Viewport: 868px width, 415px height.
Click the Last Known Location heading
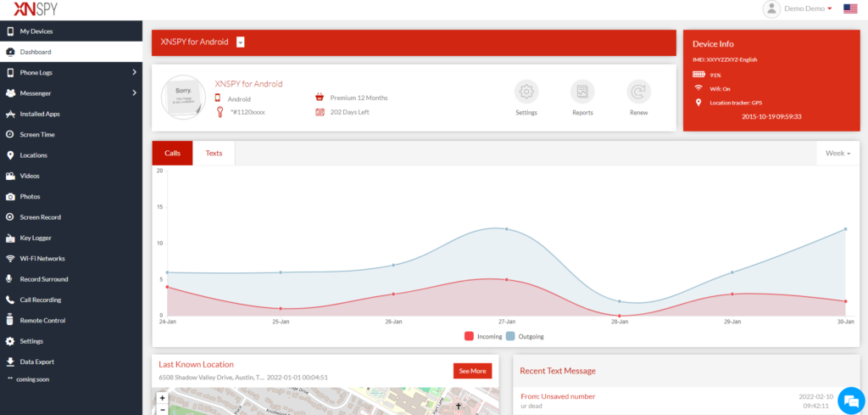coord(196,365)
